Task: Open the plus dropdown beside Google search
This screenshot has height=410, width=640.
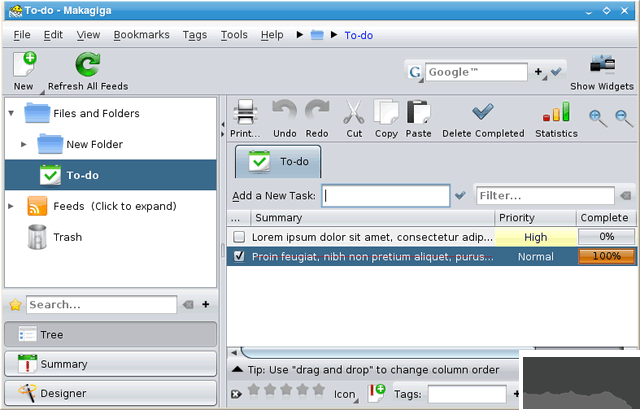Action: tap(540, 73)
